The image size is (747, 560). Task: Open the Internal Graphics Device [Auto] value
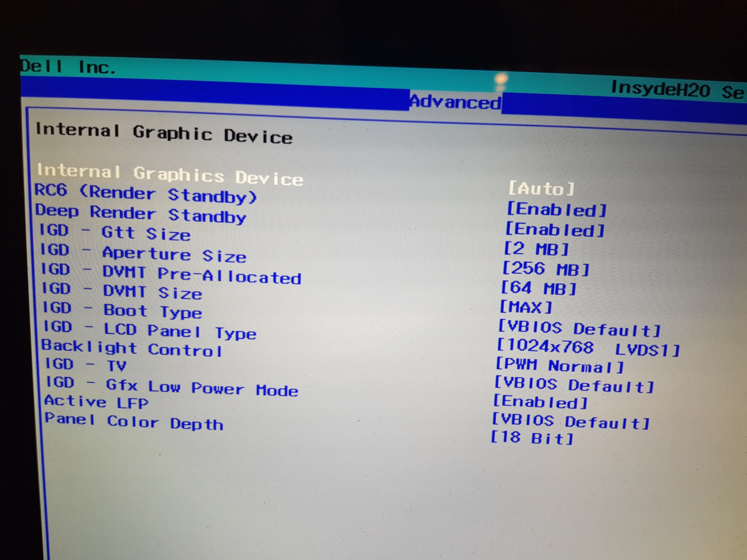pos(541,189)
